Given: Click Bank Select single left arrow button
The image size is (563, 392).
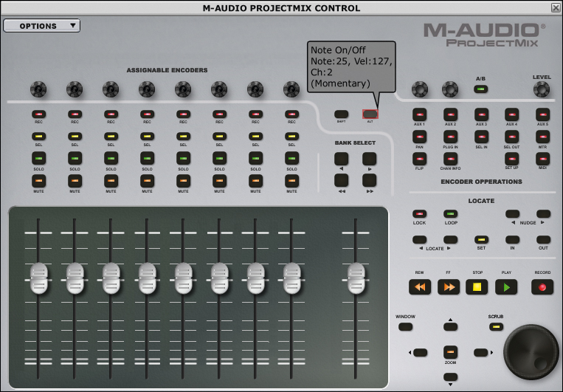Looking at the screenshot, I should point(341,159).
